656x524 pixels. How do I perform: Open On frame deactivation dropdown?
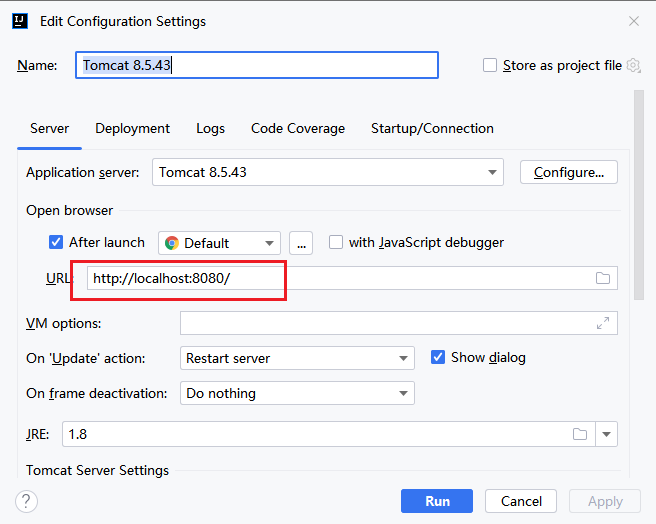[298, 394]
